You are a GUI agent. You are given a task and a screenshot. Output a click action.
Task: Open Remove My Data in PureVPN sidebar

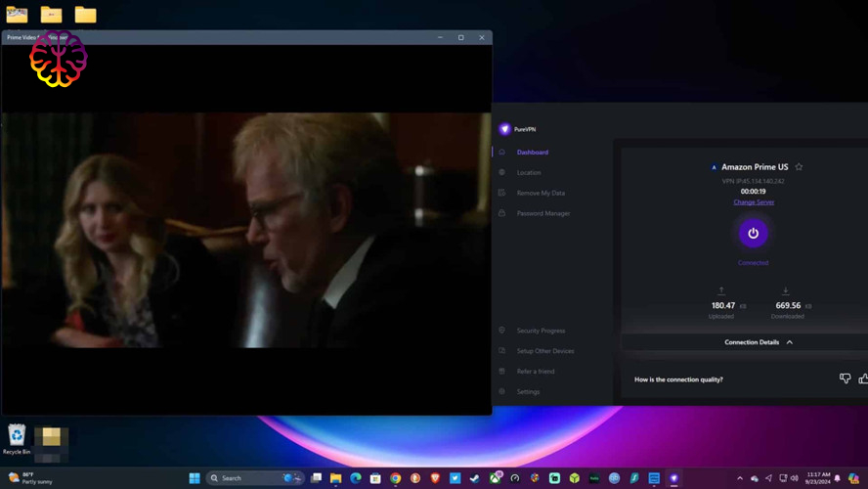541,194
